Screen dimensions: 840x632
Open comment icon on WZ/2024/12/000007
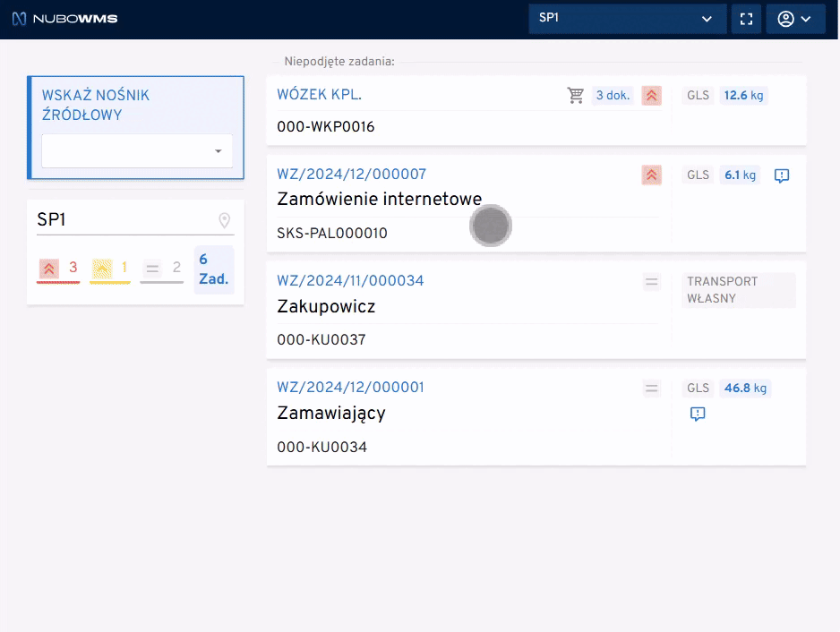781,175
